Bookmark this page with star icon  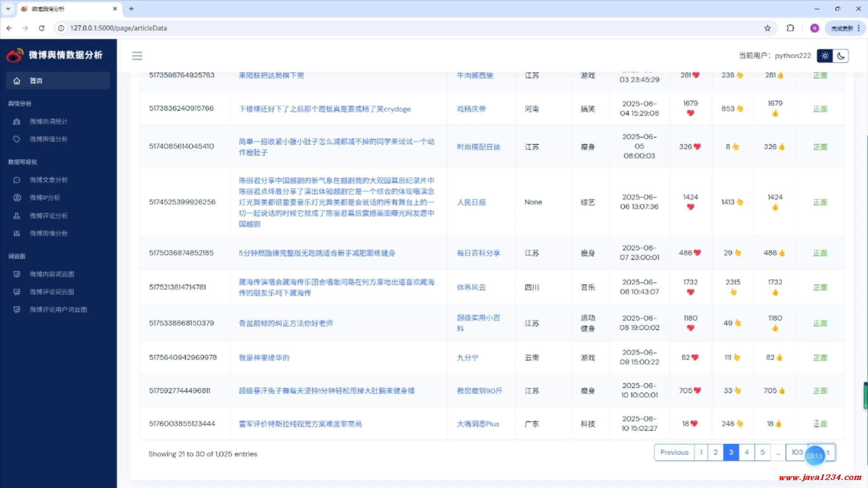pos(767,28)
